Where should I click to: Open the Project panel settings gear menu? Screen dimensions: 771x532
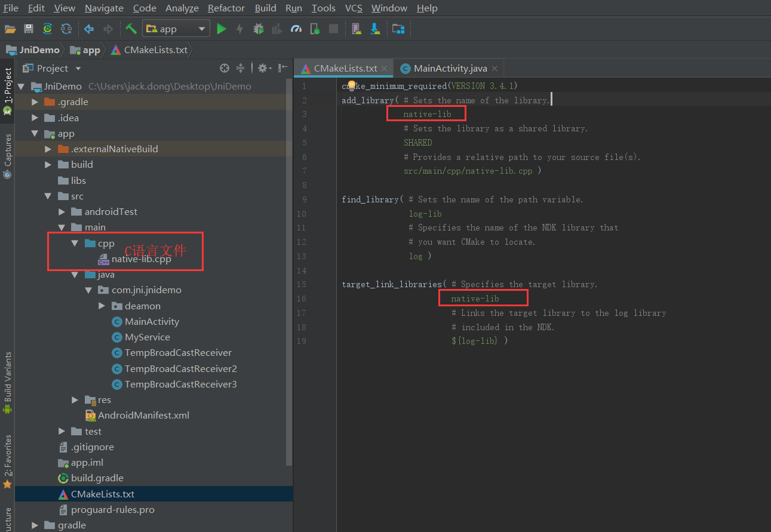pyautogui.click(x=263, y=67)
